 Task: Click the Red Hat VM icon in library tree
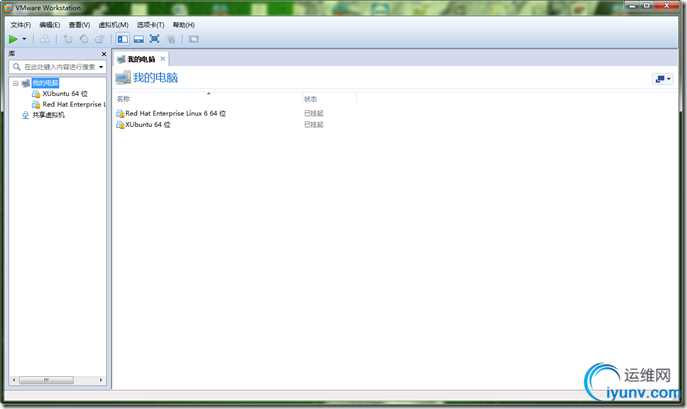(x=36, y=104)
